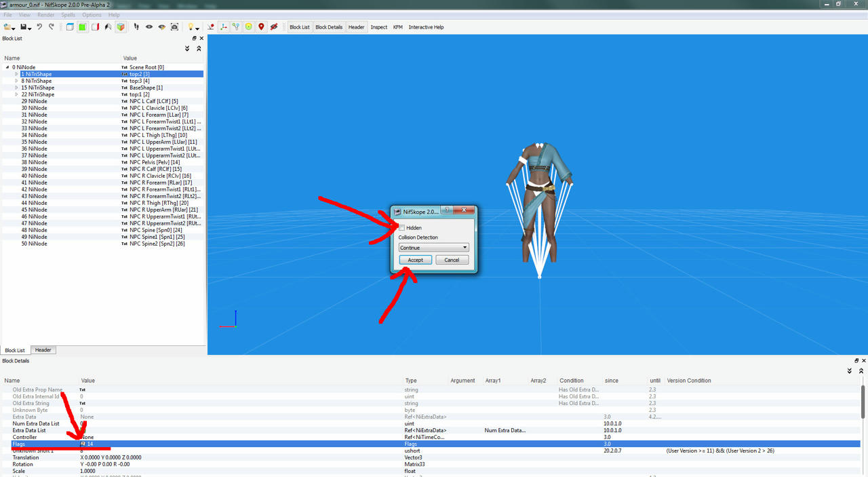Click the lighting lightbulb icon
Image resolution: width=868 pixels, height=477 pixels.
coord(191,27)
